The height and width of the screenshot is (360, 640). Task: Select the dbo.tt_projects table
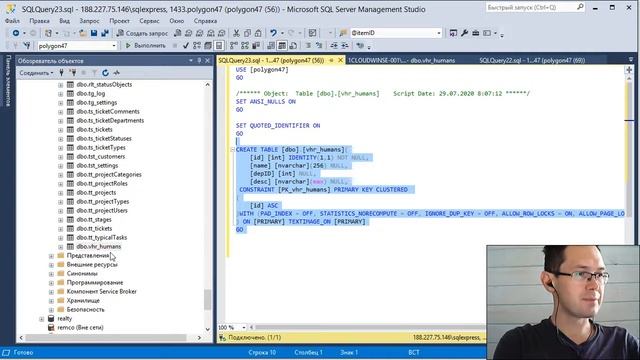[96, 193]
